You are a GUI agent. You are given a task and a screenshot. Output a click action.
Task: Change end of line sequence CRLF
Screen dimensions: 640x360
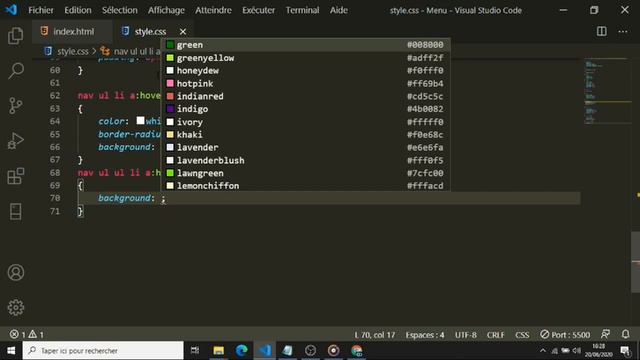pos(496,335)
